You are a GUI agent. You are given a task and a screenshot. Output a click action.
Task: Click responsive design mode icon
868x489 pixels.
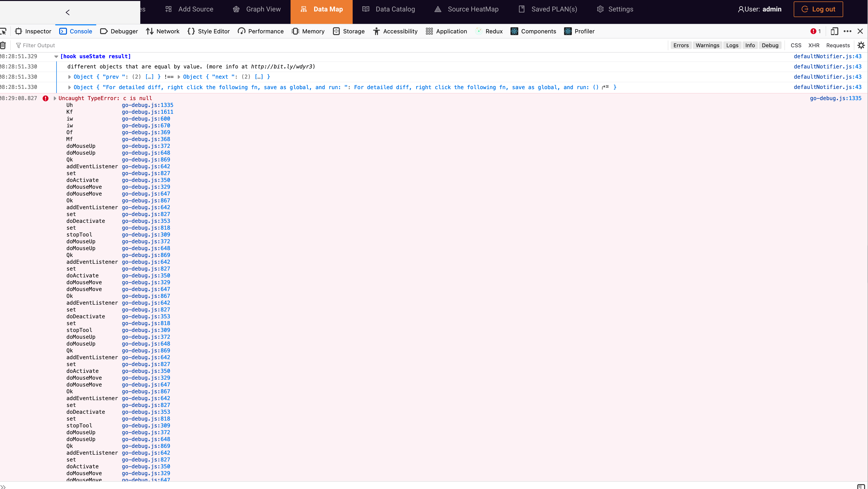click(x=834, y=31)
